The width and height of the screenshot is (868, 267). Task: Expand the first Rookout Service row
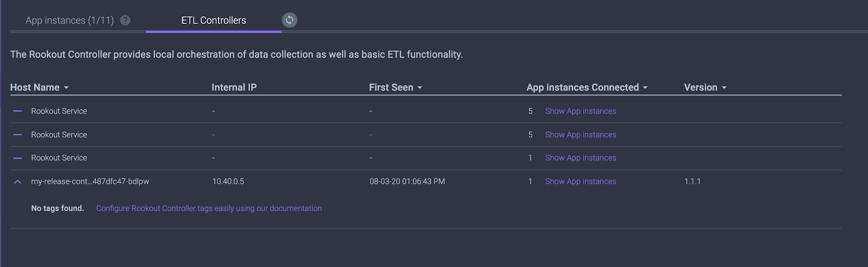pos(17,111)
